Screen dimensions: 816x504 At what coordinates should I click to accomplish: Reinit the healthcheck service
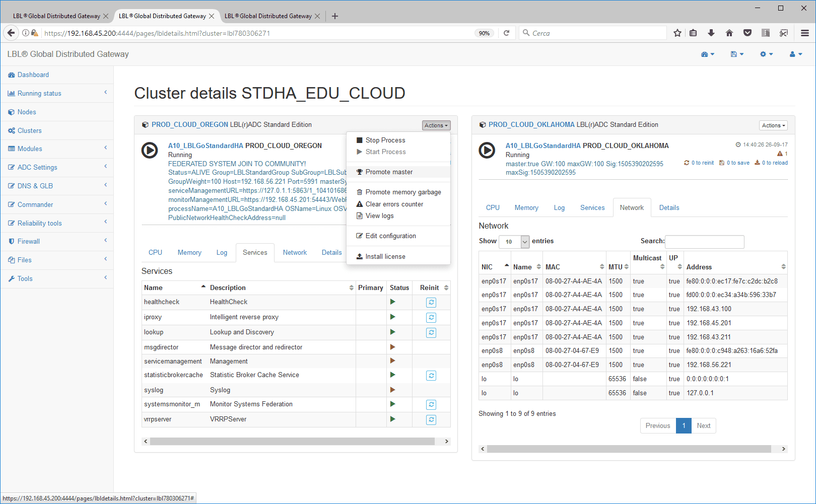pos(431,302)
